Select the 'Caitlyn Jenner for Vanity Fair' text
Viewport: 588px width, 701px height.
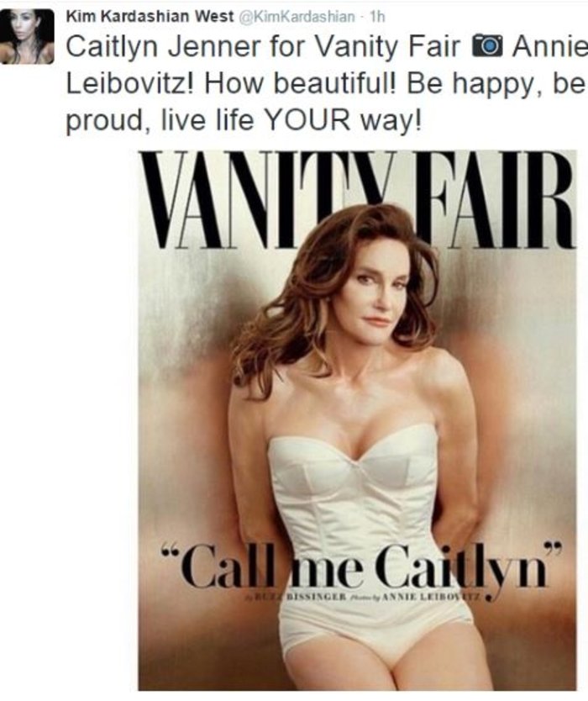pos(263,47)
